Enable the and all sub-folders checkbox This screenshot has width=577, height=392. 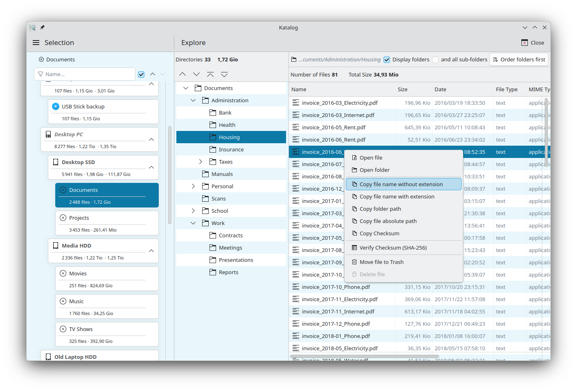(x=435, y=59)
